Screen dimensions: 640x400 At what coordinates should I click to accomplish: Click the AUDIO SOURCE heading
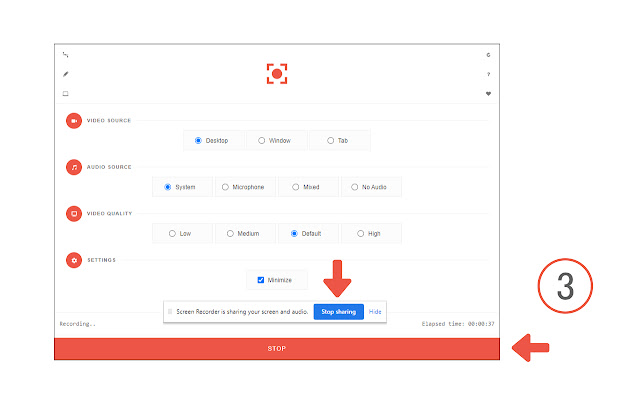tap(109, 167)
